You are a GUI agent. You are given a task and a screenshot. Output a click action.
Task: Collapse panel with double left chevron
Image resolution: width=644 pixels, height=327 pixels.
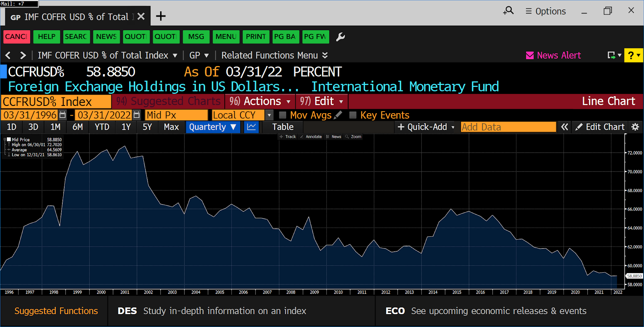(564, 127)
